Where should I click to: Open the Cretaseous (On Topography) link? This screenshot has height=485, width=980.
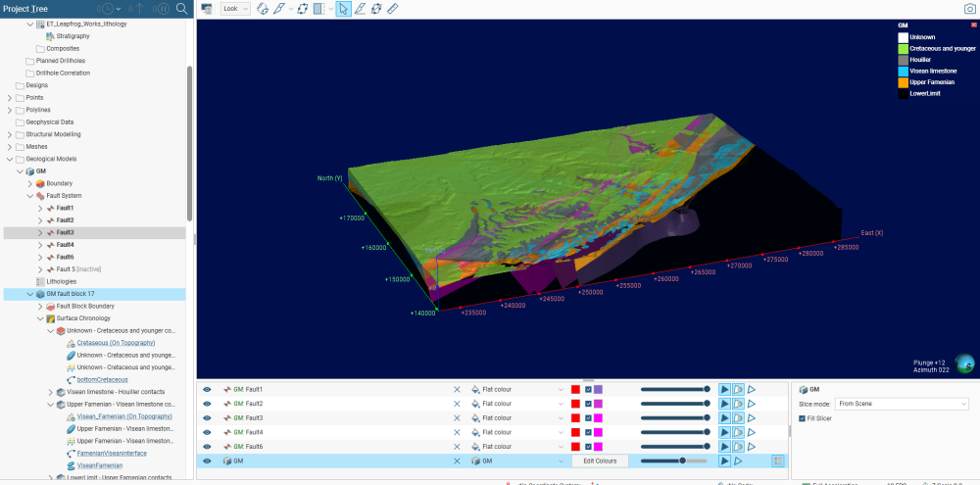tap(116, 343)
